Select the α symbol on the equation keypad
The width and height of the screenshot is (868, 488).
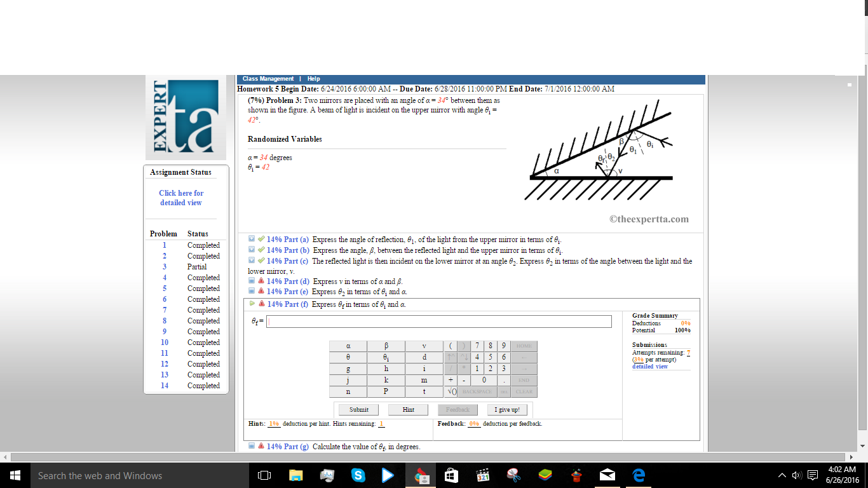[348, 346]
